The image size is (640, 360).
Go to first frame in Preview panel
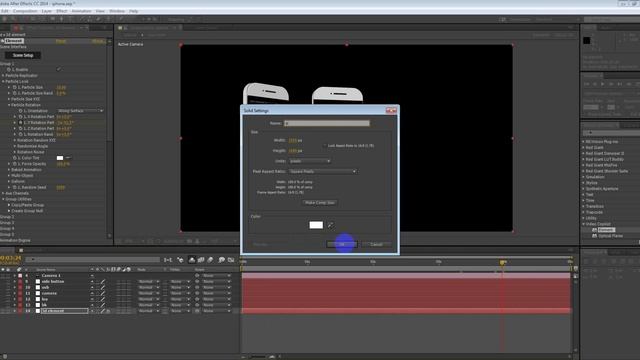(x=587, y=84)
